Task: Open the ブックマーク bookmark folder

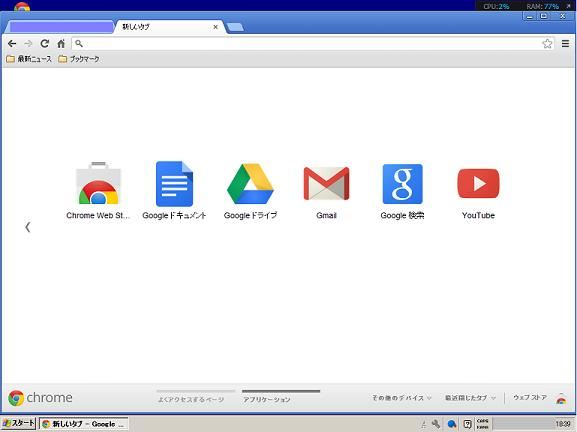Action: tap(79, 59)
